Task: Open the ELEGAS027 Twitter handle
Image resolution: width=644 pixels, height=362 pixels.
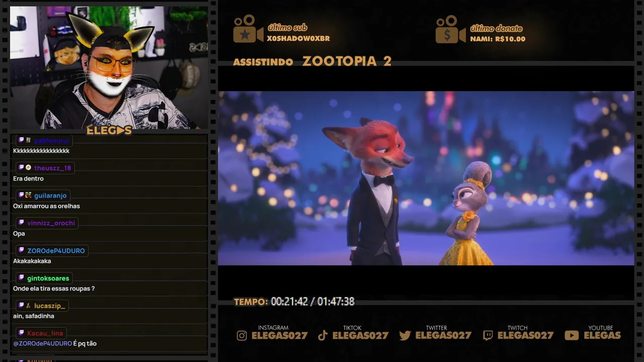Action: coord(444,335)
